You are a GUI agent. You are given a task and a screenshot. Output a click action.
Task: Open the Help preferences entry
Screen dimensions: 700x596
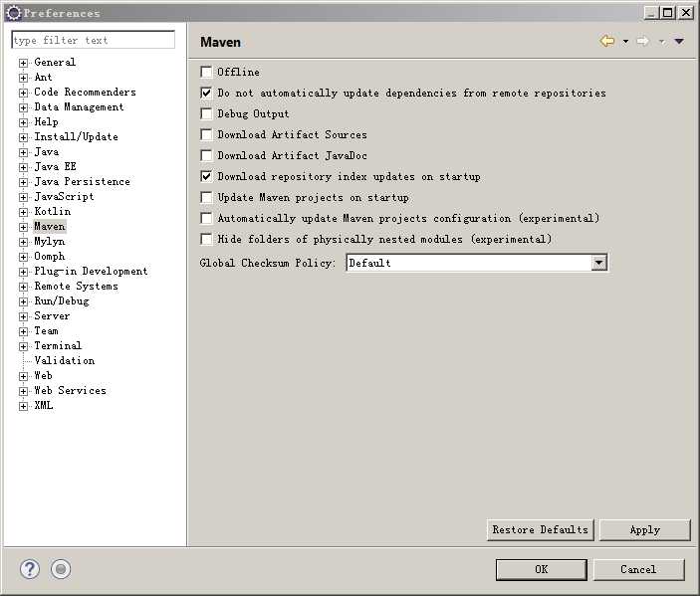tap(46, 121)
